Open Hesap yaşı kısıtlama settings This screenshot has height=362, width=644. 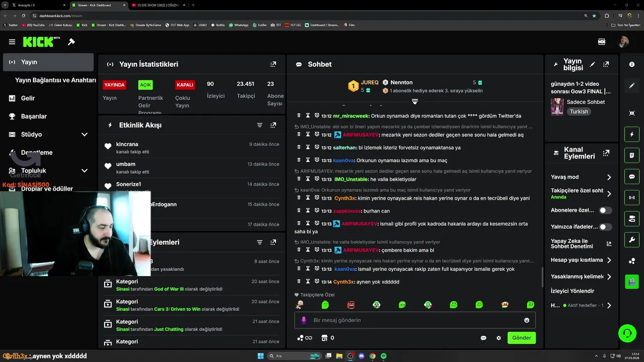(609, 260)
